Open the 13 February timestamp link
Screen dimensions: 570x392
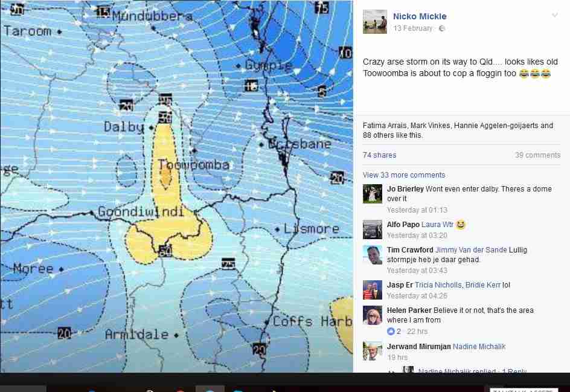point(413,28)
